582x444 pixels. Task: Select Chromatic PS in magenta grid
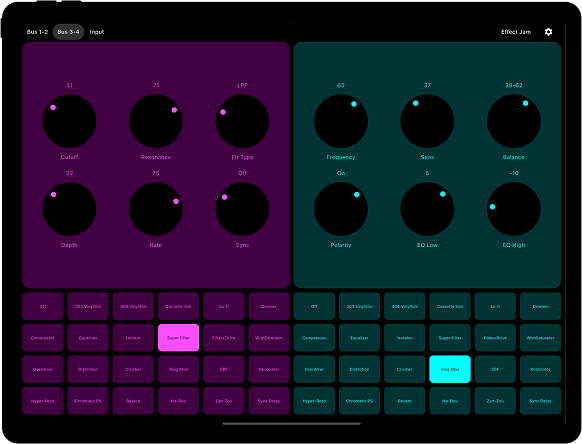[x=88, y=401]
